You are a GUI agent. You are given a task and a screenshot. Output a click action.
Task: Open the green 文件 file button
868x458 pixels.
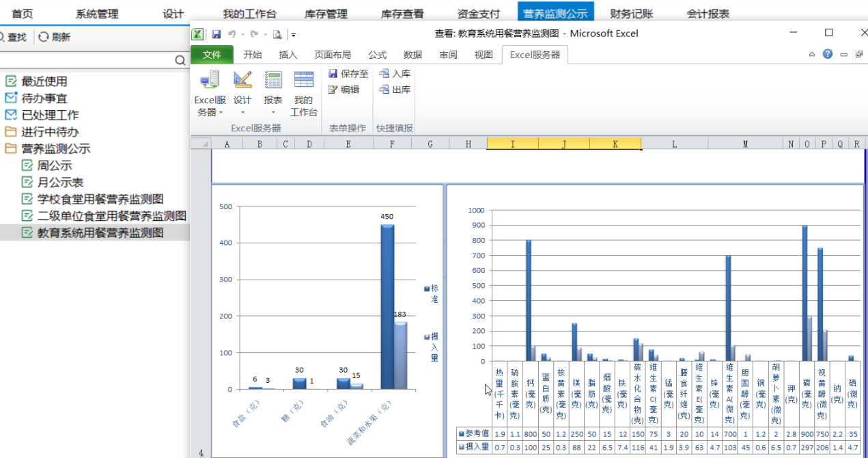tap(212, 55)
